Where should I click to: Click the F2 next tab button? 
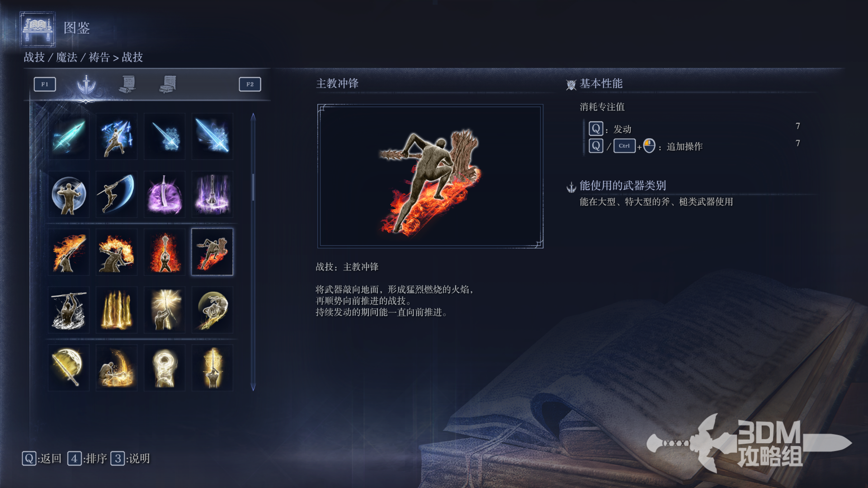250,84
